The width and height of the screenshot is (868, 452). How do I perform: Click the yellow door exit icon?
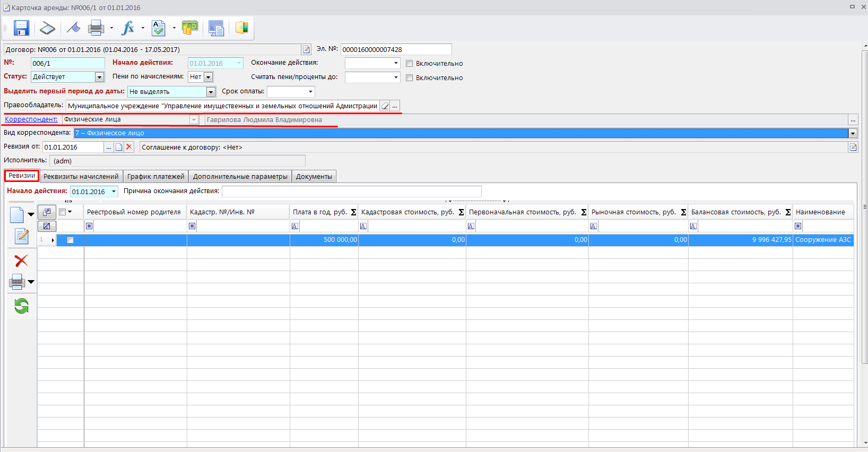click(x=242, y=28)
